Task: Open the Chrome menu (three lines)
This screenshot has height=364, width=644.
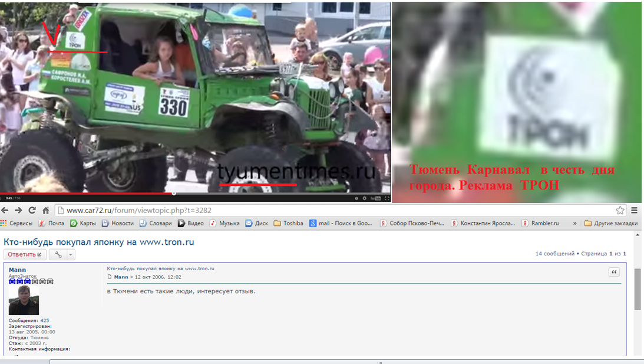Action: pyautogui.click(x=634, y=210)
